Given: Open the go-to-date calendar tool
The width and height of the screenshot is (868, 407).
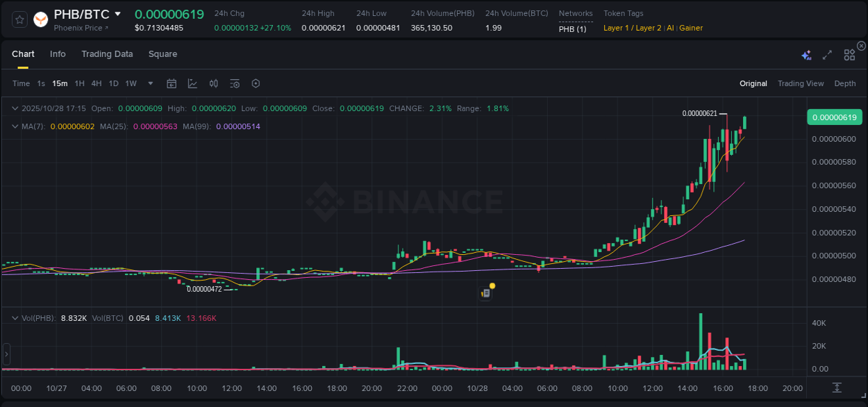Looking at the screenshot, I should 172,83.
